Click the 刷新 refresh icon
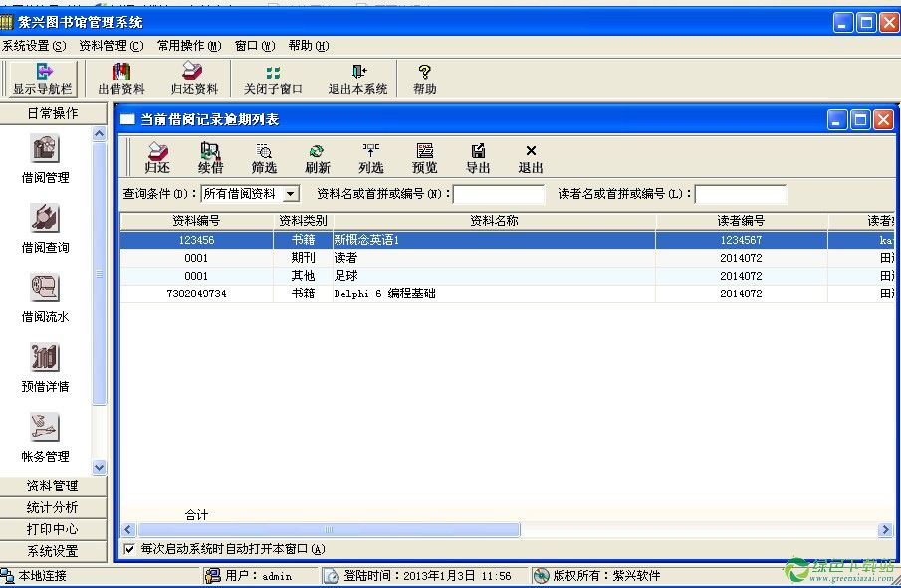The image size is (901, 588). click(318, 158)
